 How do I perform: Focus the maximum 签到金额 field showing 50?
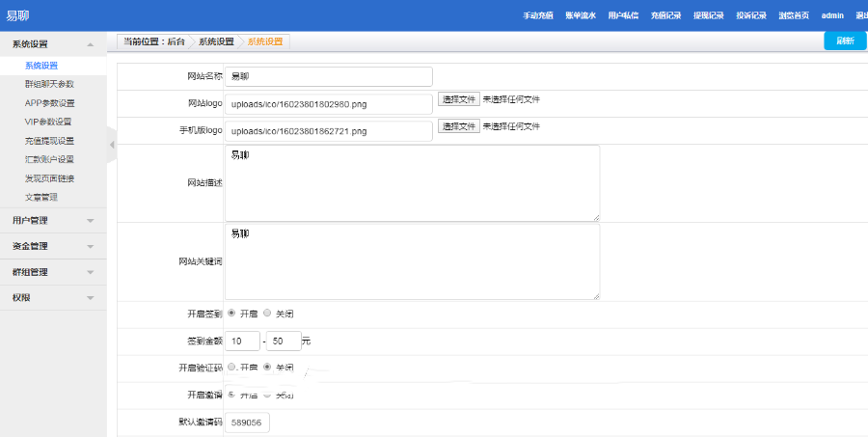tap(284, 341)
